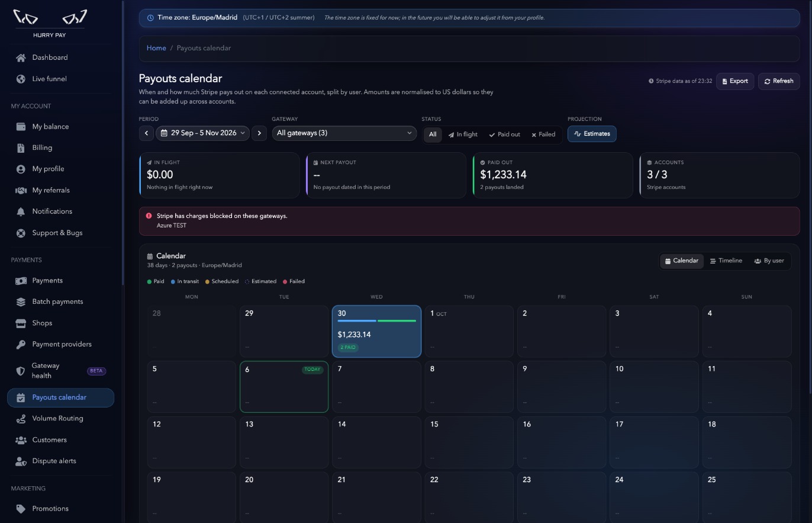812x523 pixels.
Task: Open the All gateways (3) dropdown
Action: [x=344, y=133]
